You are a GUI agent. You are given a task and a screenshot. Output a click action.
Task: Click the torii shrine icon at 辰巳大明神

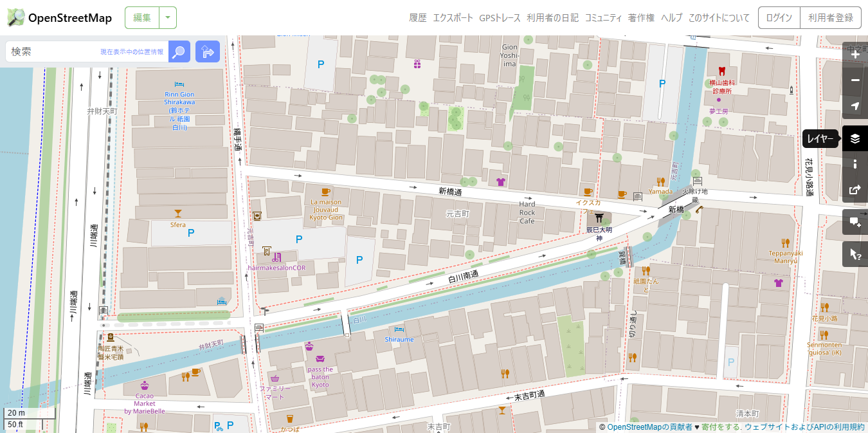[599, 217]
